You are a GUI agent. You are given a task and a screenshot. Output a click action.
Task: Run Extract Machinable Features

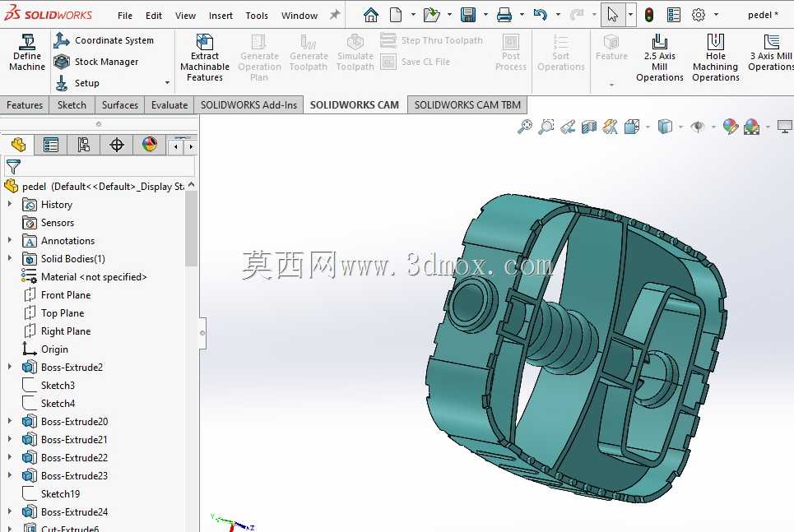205,58
